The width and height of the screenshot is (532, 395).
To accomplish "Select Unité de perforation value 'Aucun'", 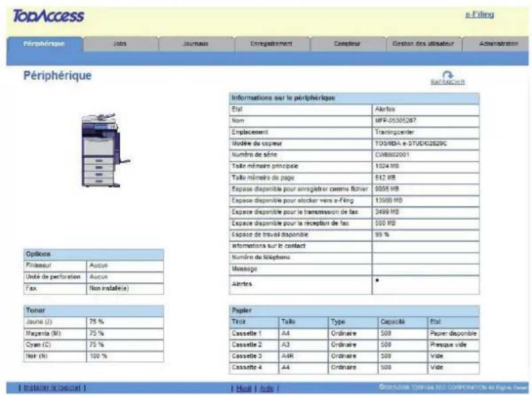I will click(98, 277).
